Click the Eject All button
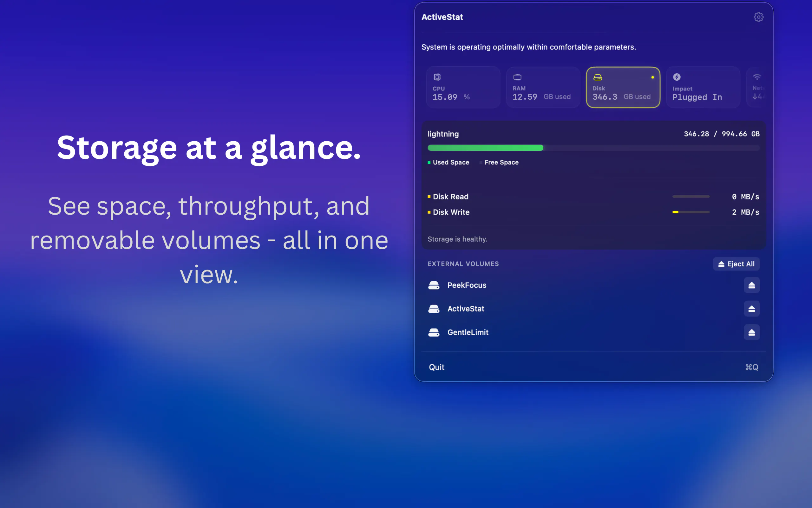 736,264
